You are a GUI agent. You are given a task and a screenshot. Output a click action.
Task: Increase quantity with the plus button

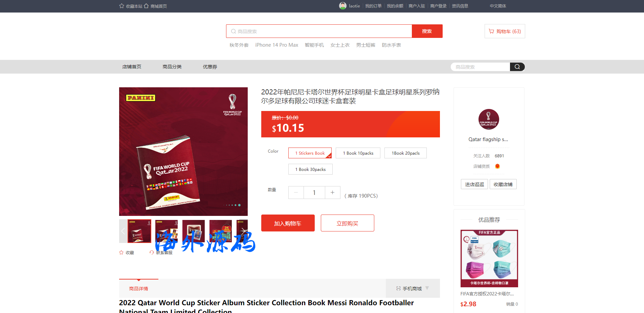(x=333, y=192)
